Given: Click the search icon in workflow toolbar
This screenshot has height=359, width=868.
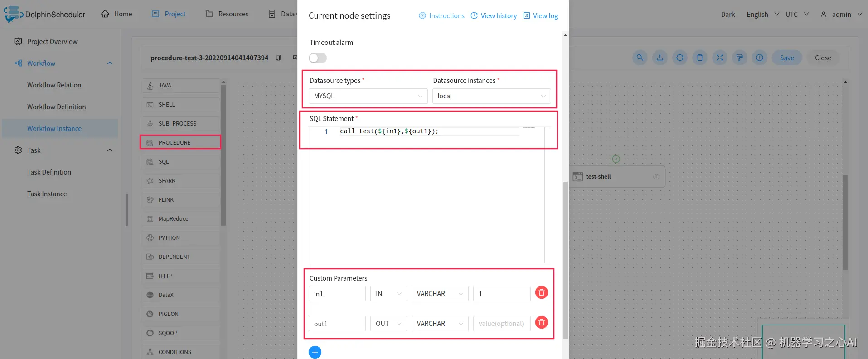Looking at the screenshot, I should pos(640,58).
